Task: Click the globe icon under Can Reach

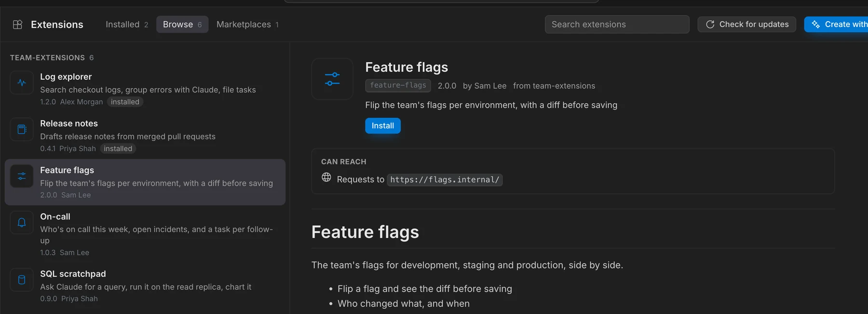Action: [326, 177]
